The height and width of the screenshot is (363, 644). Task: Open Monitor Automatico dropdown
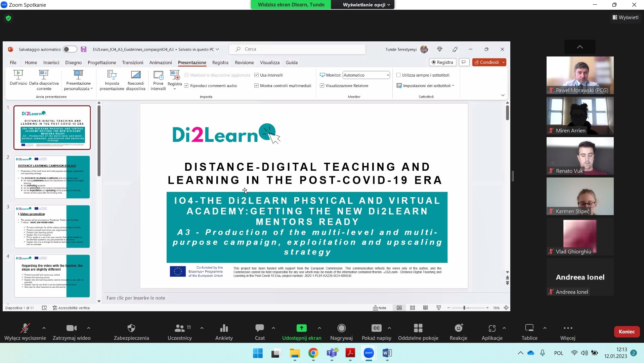[366, 75]
